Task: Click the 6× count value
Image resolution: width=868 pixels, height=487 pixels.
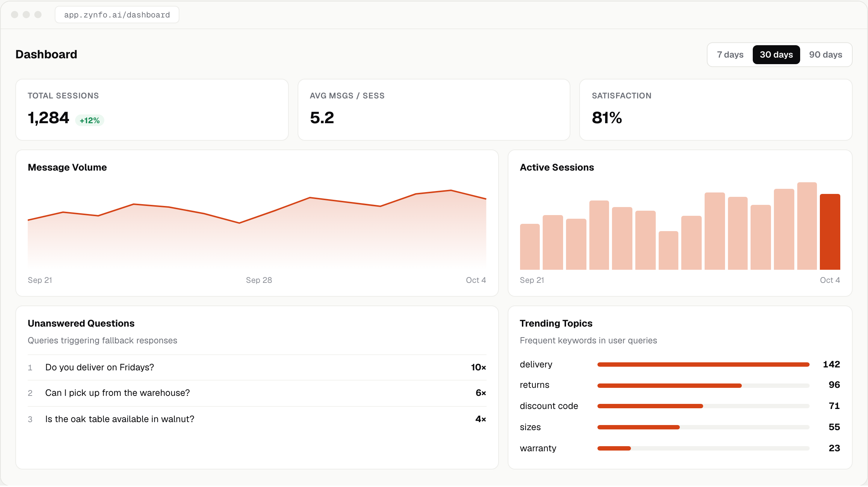Action: point(481,393)
